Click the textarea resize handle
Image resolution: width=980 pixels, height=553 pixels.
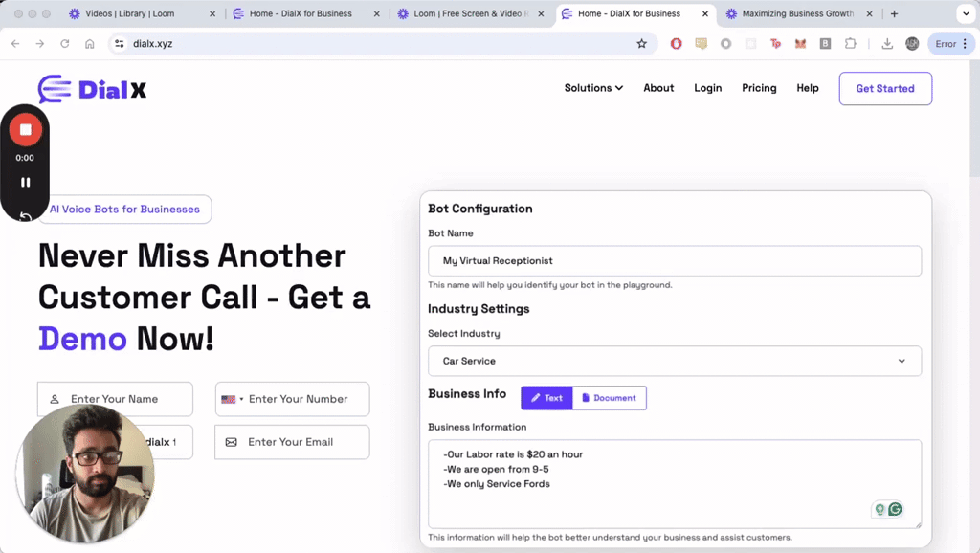(918, 525)
